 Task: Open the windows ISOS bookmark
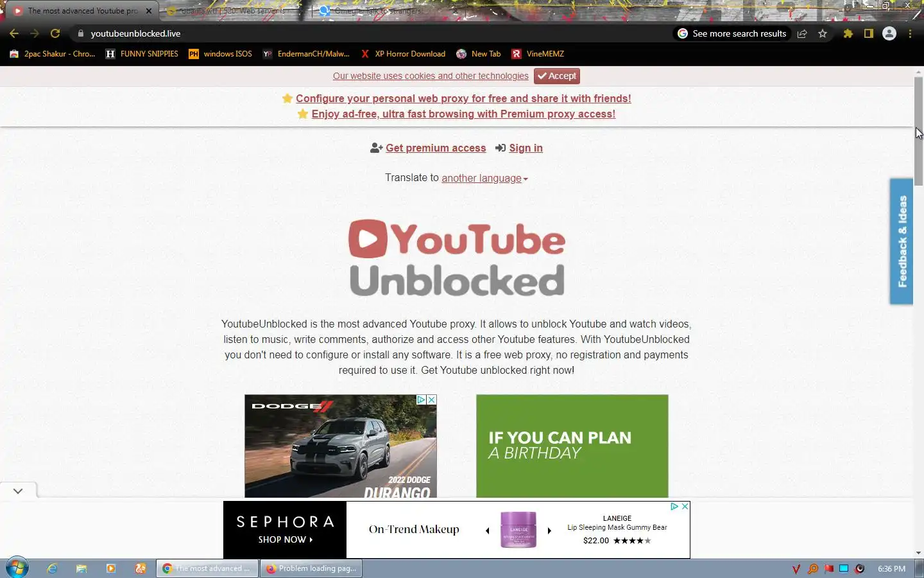point(220,54)
